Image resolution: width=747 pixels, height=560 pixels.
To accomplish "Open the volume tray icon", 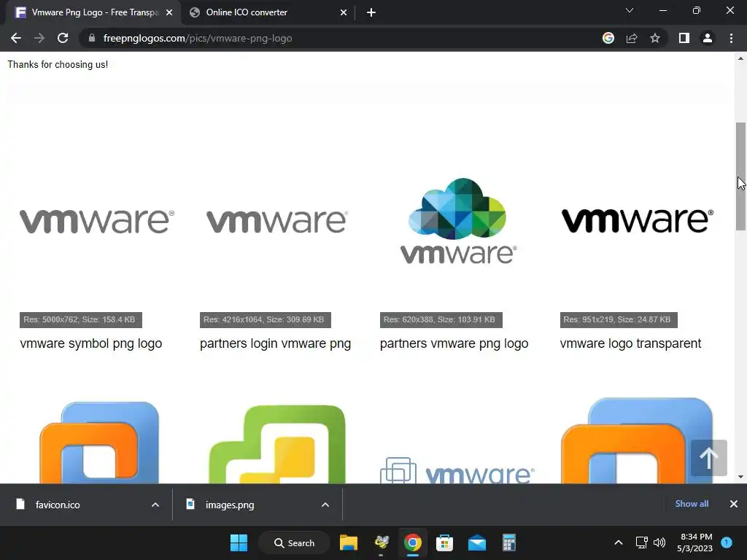I will click(x=659, y=542).
